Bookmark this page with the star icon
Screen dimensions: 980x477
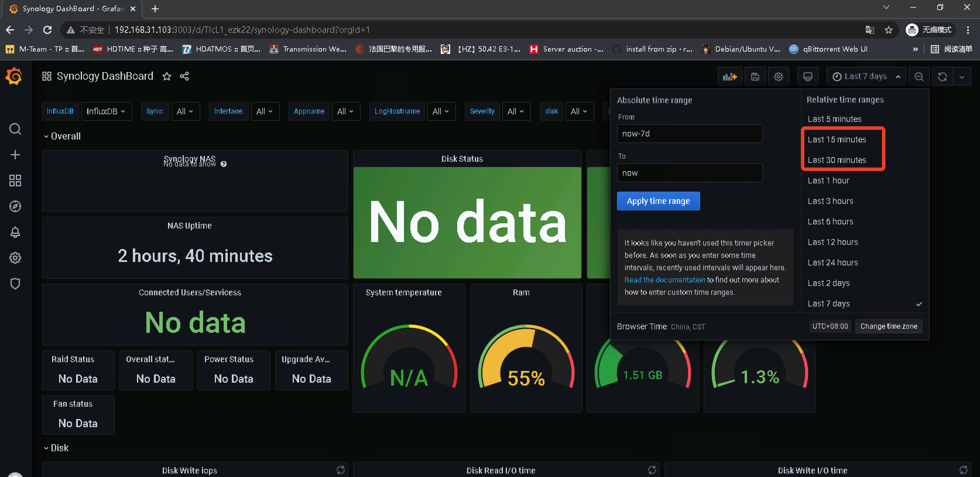click(888, 30)
